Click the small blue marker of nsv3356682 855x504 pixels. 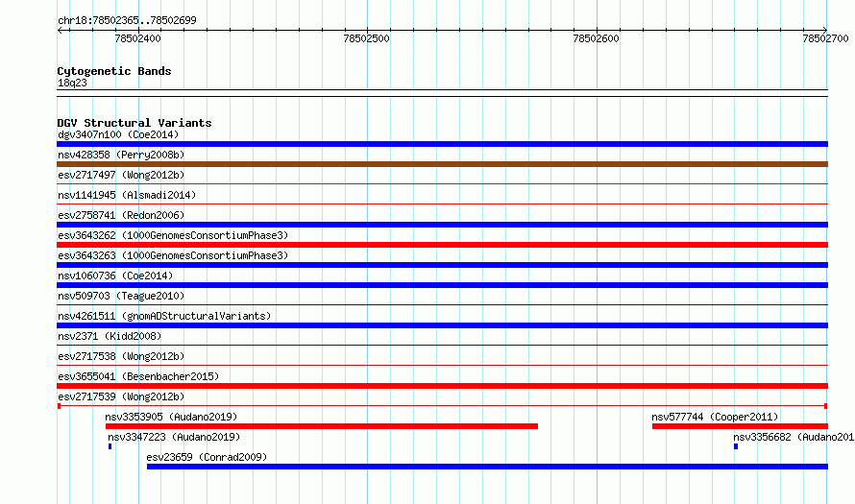[736, 446]
